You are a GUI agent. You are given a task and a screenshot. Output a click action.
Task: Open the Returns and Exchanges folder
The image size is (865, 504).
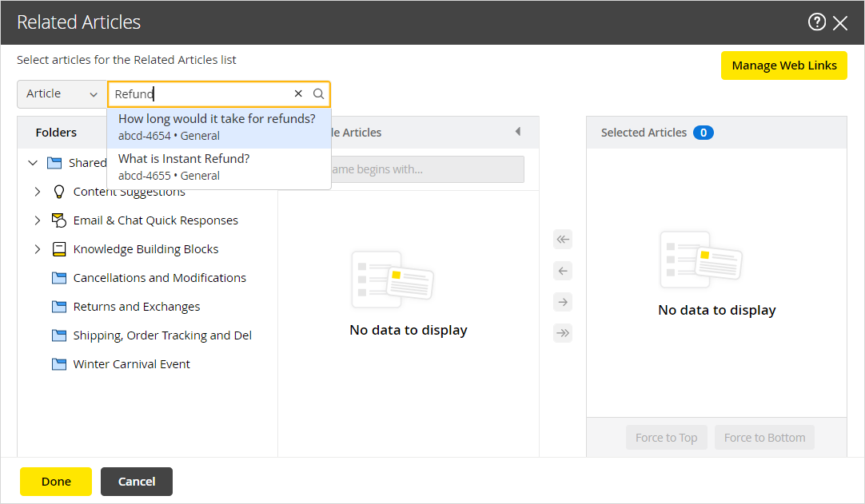(136, 307)
